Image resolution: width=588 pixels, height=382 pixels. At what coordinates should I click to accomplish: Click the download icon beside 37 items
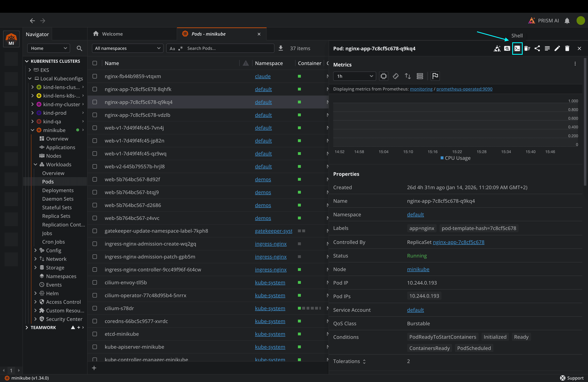[x=281, y=48]
